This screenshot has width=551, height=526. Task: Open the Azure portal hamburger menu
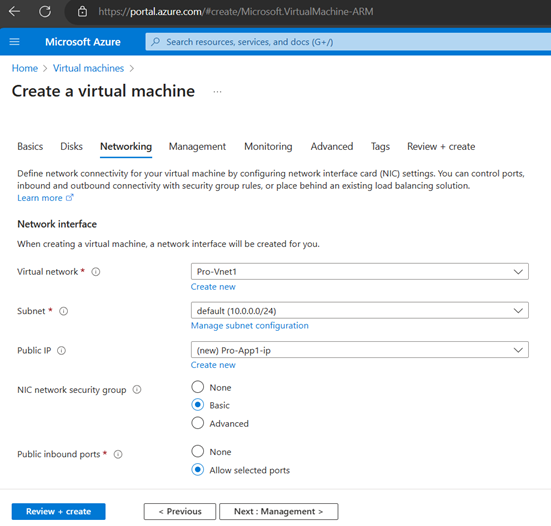click(14, 42)
